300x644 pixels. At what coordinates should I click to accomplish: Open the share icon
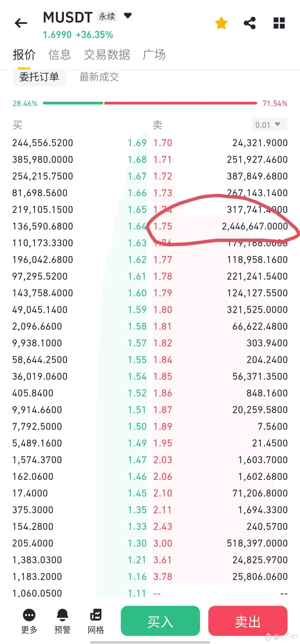tap(250, 23)
